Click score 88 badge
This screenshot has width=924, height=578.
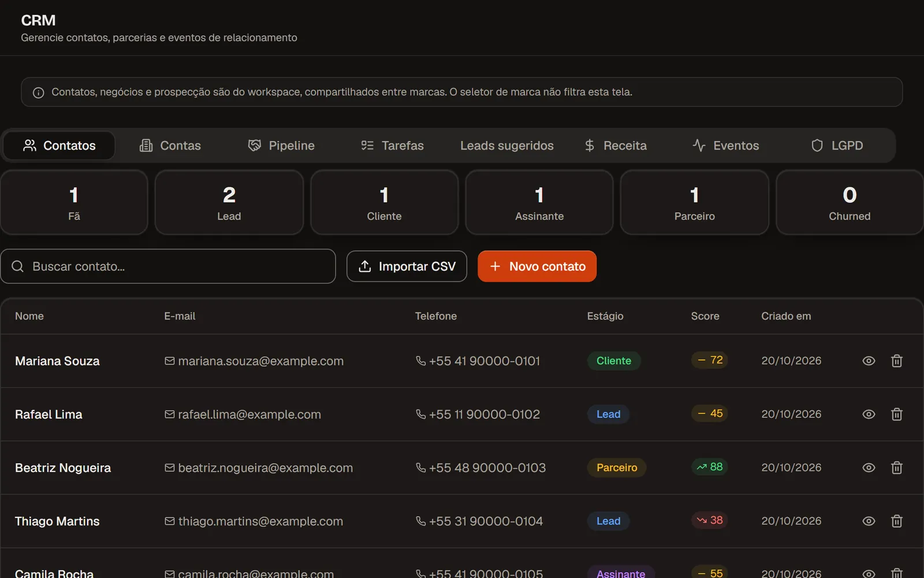point(710,467)
